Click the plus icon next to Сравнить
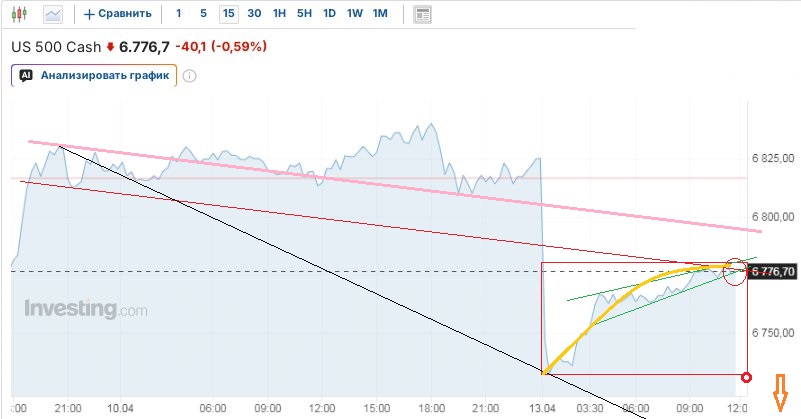 pyautogui.click(x=90, y=14)
